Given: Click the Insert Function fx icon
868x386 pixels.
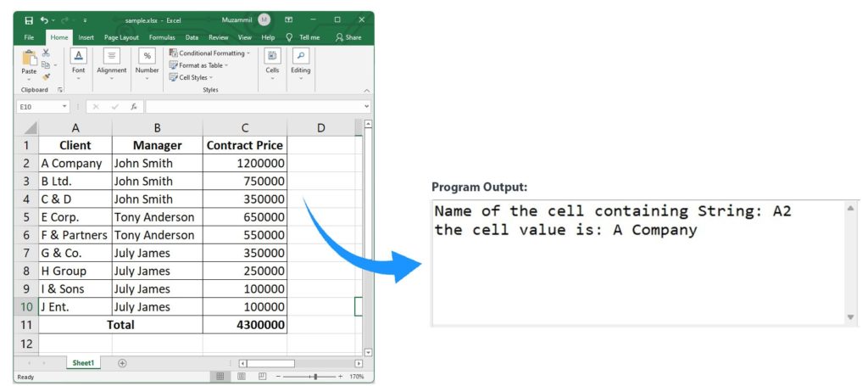Looking at the screenshot, I should 134,107.
